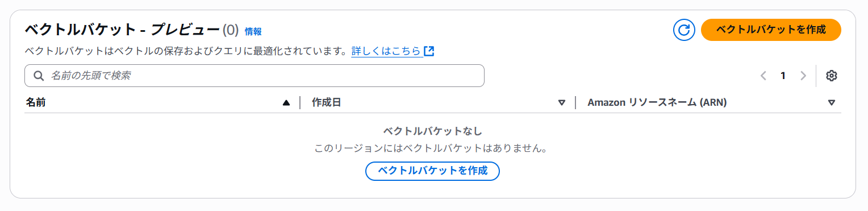The height and width of the screenshot is (211, 868).
Task: Click the ベクトルバケット - プレビュー heading
Action: pos(122,30)
